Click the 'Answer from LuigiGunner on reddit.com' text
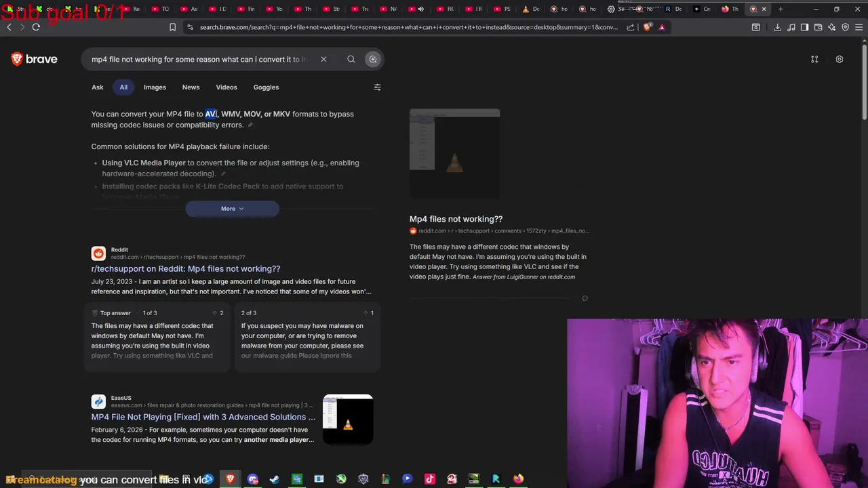The height and width of the screenshot is (488, 868). coord(524,277)
